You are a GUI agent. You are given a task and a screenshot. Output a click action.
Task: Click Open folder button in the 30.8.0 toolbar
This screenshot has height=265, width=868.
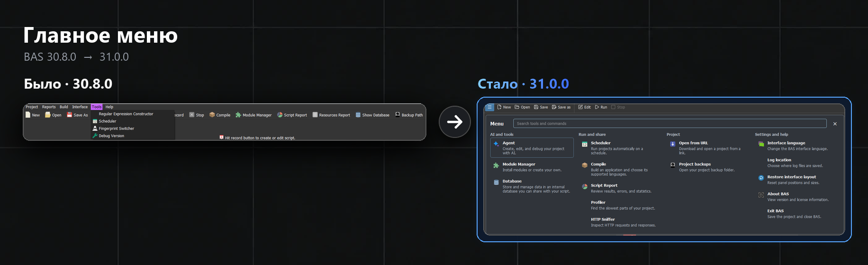click(53, 115)
